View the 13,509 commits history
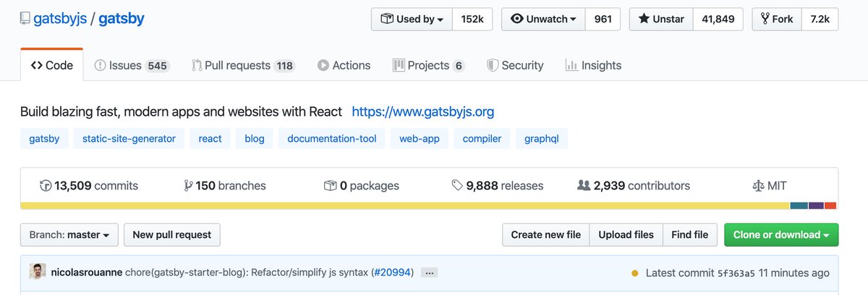Viewport: 868px width, 295px height. point(89,186)
